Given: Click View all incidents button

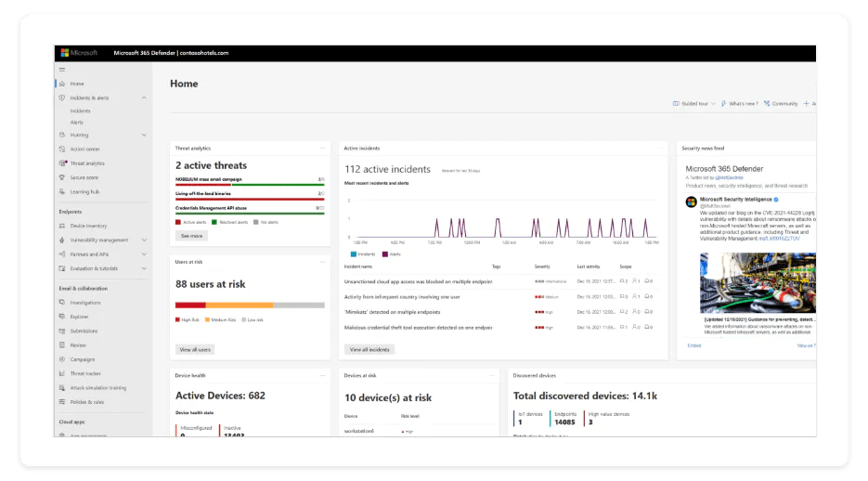Looking at the screenshot, I should coord(369,349).
